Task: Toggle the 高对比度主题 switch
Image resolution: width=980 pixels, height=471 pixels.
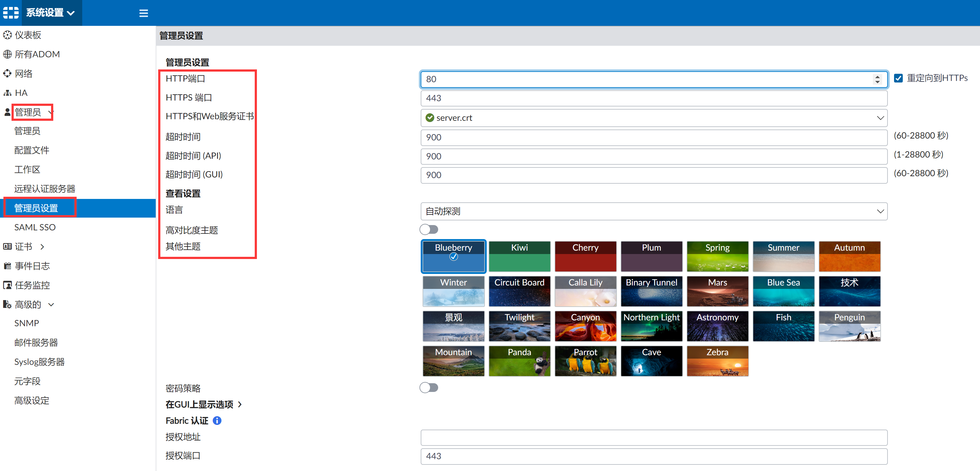Action: 429,229
